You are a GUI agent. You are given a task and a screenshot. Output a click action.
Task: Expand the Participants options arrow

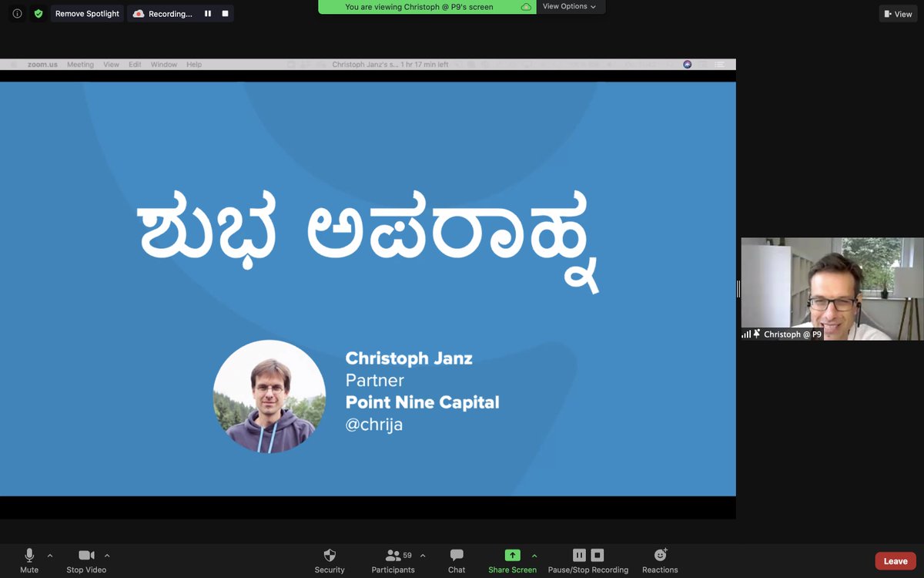(x=423, y=556)
